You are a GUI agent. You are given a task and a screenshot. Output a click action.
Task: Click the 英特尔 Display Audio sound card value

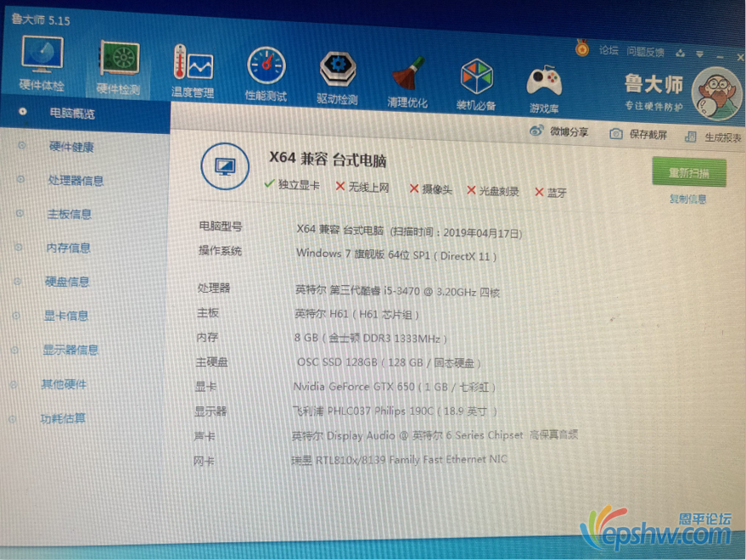pos(435,435)
